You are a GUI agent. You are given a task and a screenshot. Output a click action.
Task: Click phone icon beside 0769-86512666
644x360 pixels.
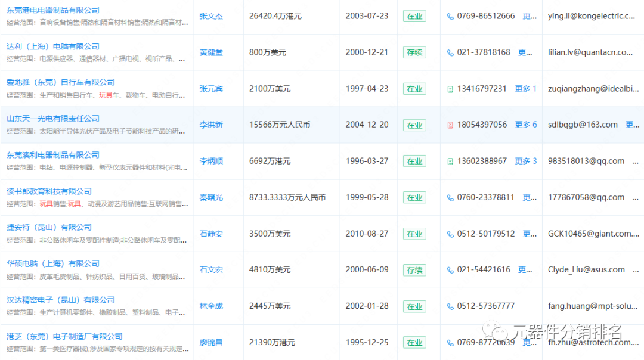450,17
